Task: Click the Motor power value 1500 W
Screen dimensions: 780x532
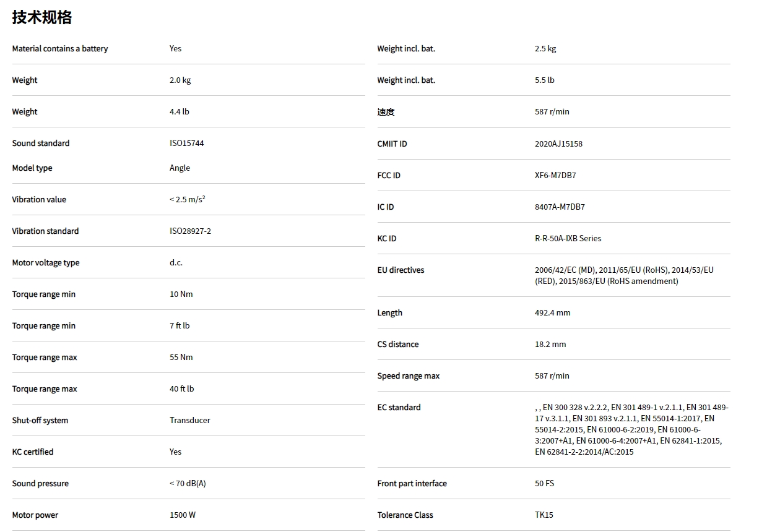Action: (183, 515)
